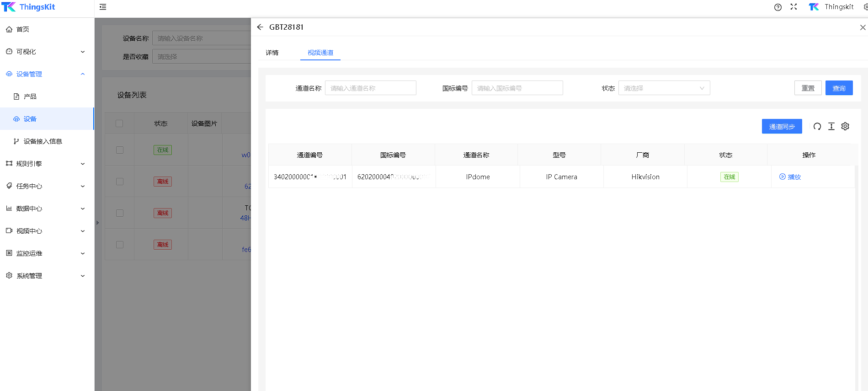The height and width of the screenshot is (391, 868).
Task: Click the 通道同步 button
Action: coord(782,127)
